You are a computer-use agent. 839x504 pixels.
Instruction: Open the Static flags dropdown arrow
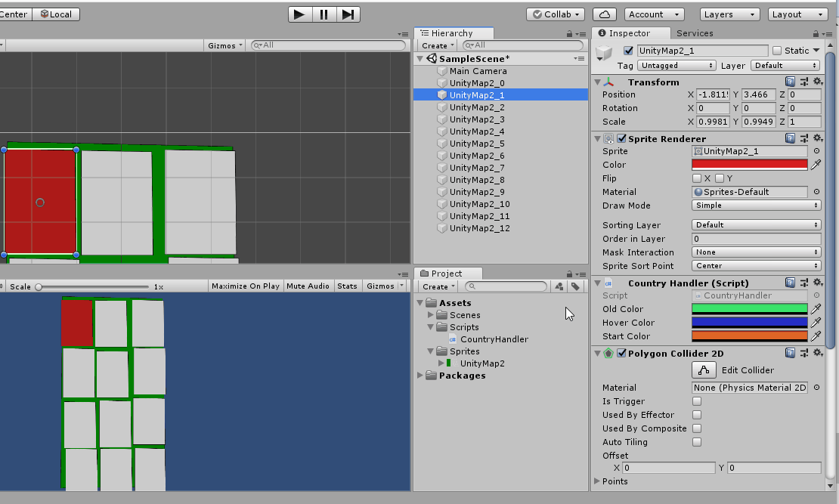[816, 51]
